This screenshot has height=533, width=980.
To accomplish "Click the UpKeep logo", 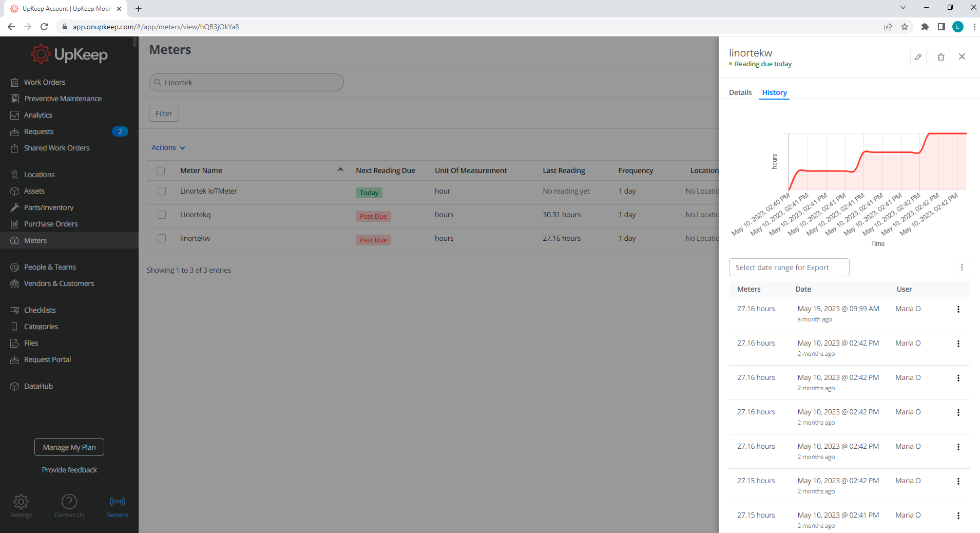I will click(x=69, y=54).
